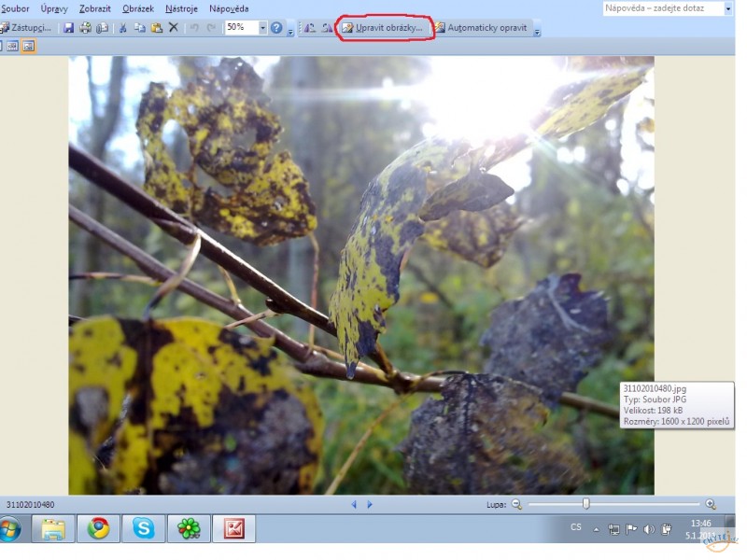Switch to filmstrip view
Image resolution: width=747 pixels, height=560 pixels.
click(x=12, y=46)
